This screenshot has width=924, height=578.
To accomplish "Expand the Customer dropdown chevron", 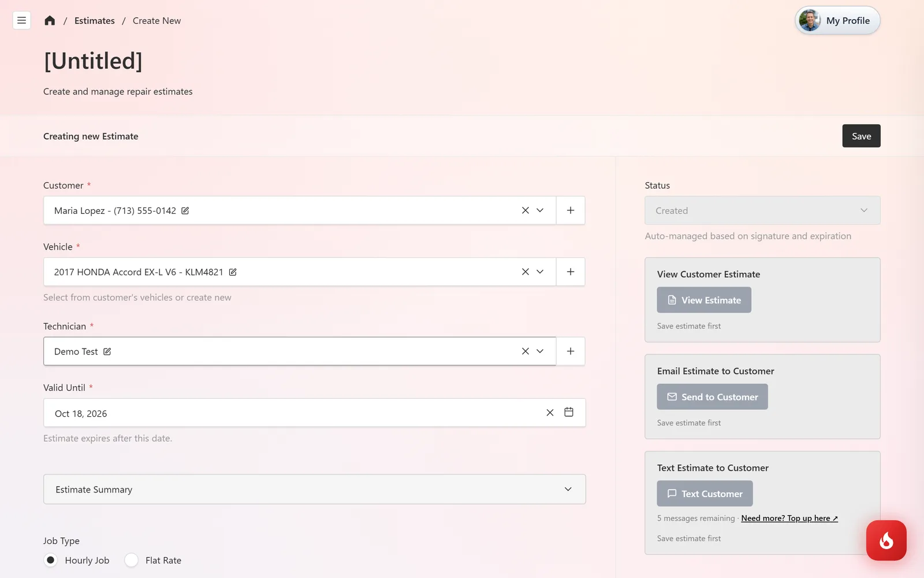I will pos(540,210).
